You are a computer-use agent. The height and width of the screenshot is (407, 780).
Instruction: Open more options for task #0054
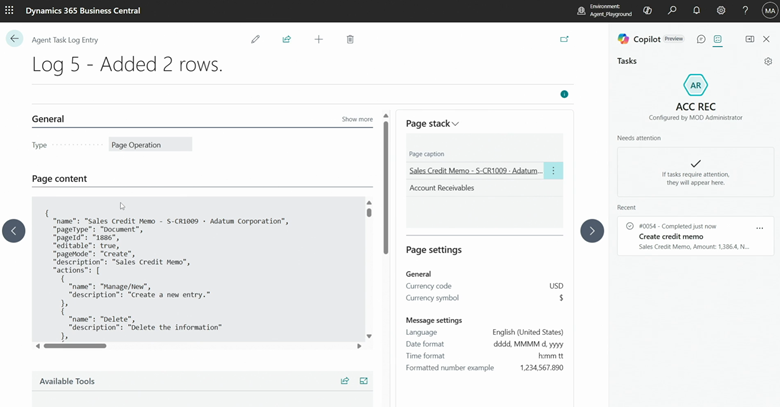click(760, 228)
